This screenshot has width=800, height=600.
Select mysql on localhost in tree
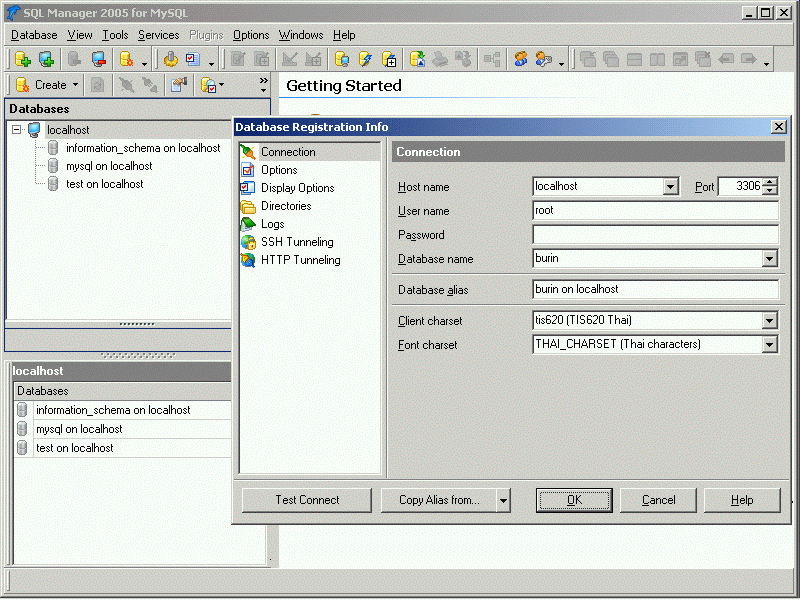(x=109, y=166)
